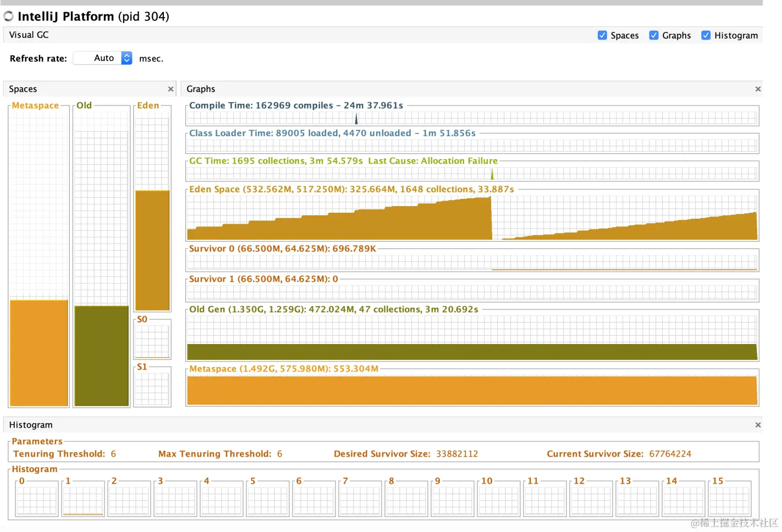Toggle the Spaces checkbox in the header
Image resolution: width=782 pixels, height=532 pixels.
tap(602, 35)
